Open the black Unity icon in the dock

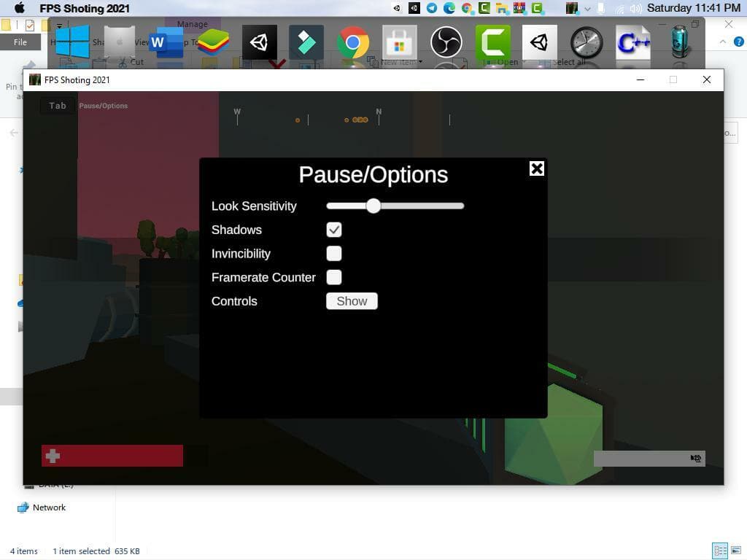pyautogui.click(x=260, y=42)
